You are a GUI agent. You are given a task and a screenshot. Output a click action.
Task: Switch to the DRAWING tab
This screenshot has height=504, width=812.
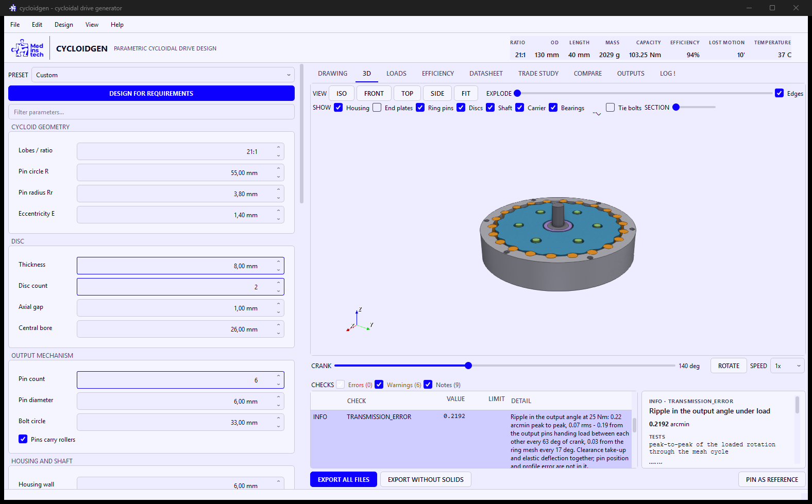(x=333, y=74)
